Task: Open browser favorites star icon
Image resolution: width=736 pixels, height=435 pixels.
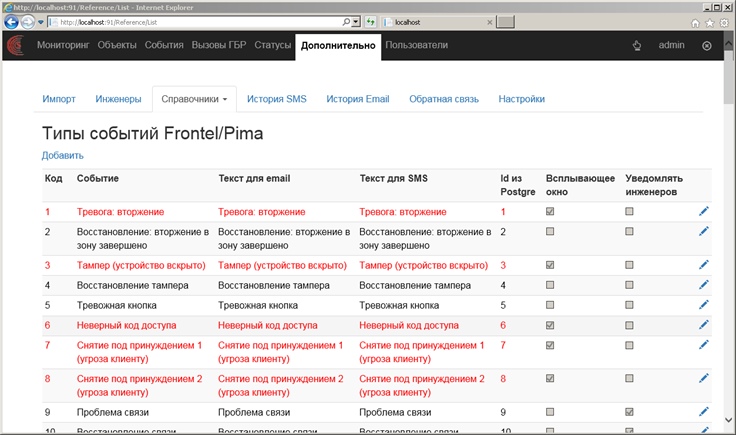Action: (710, 23)
